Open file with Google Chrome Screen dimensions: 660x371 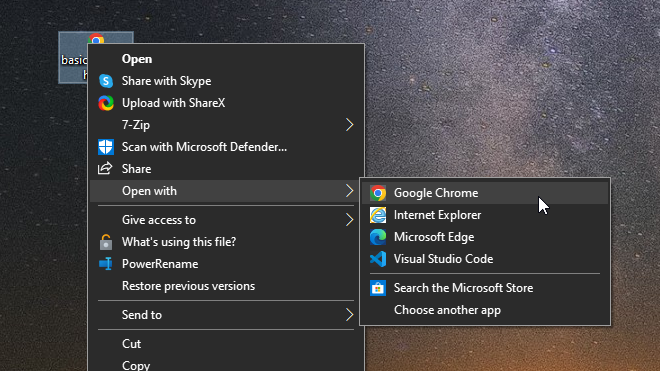coord(485,193)
